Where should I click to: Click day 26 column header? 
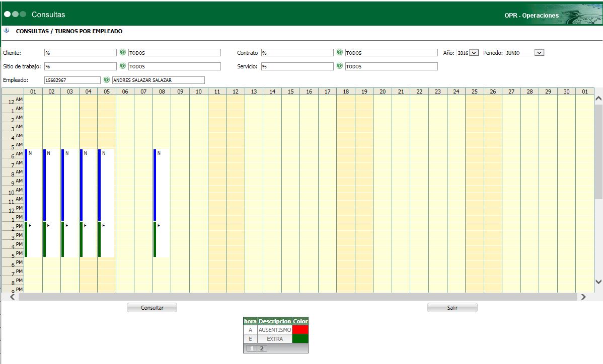[x=493, y=92]
